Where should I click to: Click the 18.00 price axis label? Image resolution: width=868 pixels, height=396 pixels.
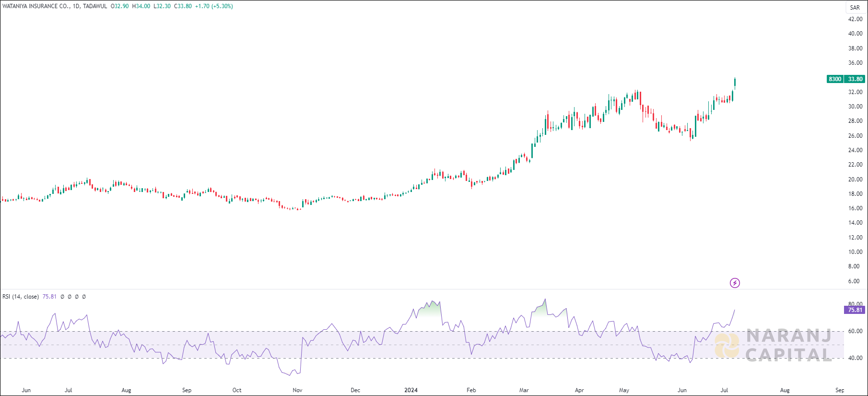pos(855,194)
